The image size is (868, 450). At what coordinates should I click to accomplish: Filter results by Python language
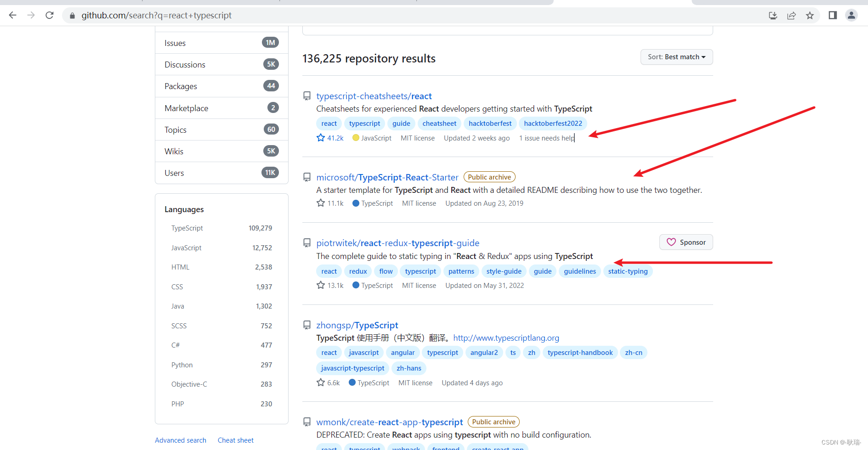click(221, 365)
